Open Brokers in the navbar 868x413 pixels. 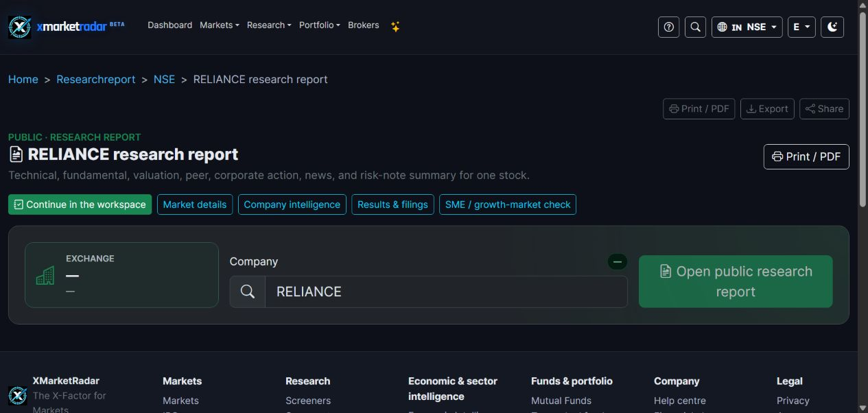pyautogui.click(x=364, y=25)
